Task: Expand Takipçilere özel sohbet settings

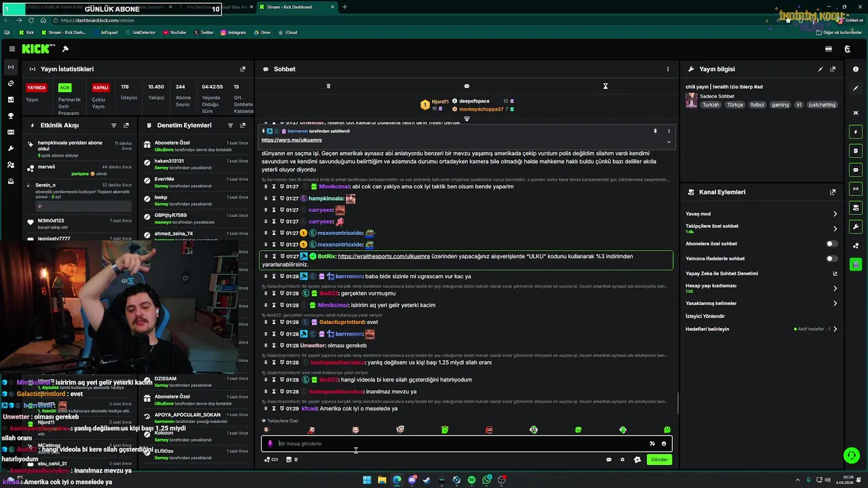Action: pos(835,228)
